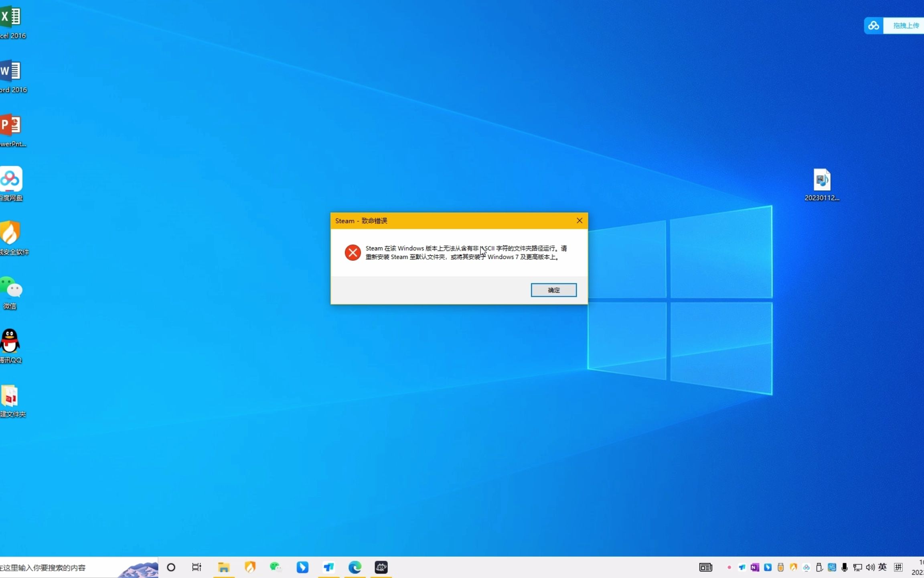Open the blue arrow app on taskbar
Image resolution: width=924 pixels, height=578 pixels.
pyautogui.click(x=302, y=567)
